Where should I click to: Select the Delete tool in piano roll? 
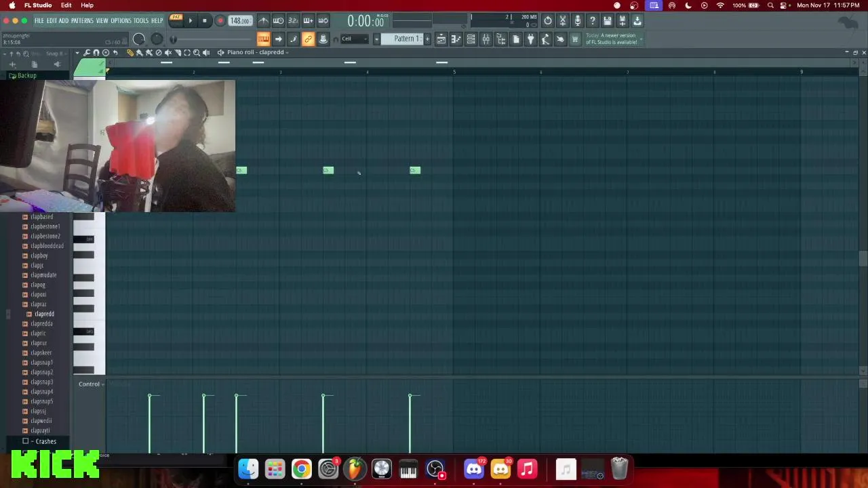coord(159,52)
